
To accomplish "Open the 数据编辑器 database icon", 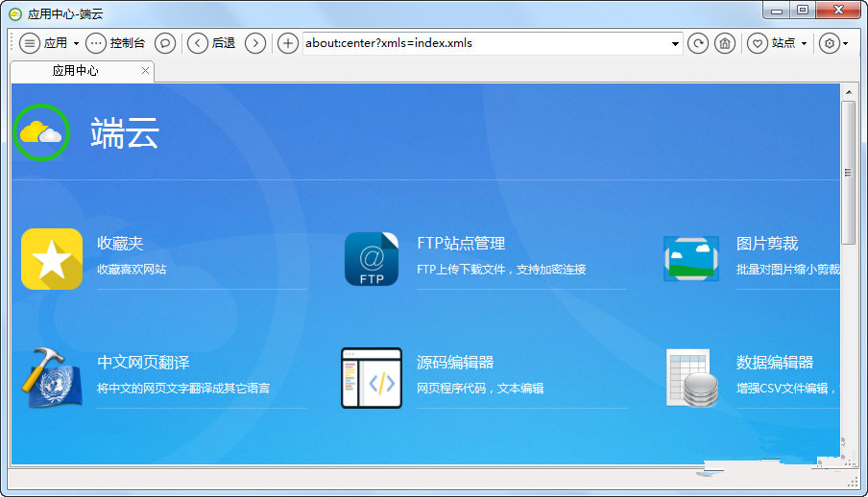I will tap(690, 378).
